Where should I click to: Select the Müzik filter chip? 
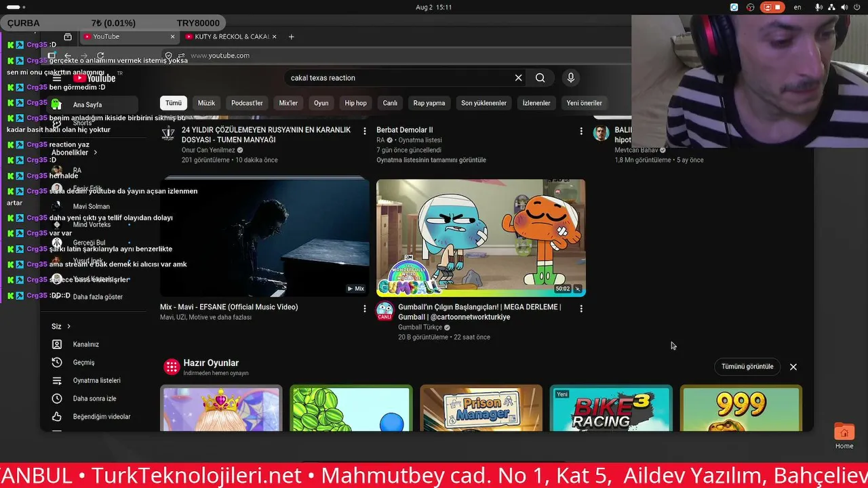pos(206,103)
